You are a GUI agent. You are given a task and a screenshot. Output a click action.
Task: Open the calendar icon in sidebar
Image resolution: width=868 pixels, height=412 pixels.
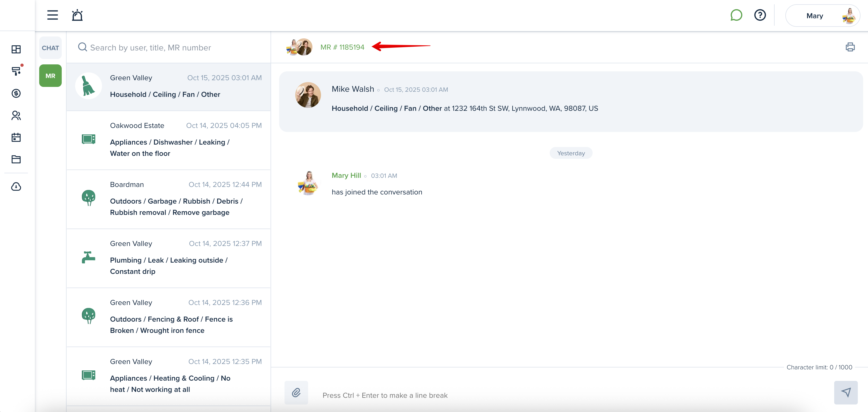tap(16, 137)
